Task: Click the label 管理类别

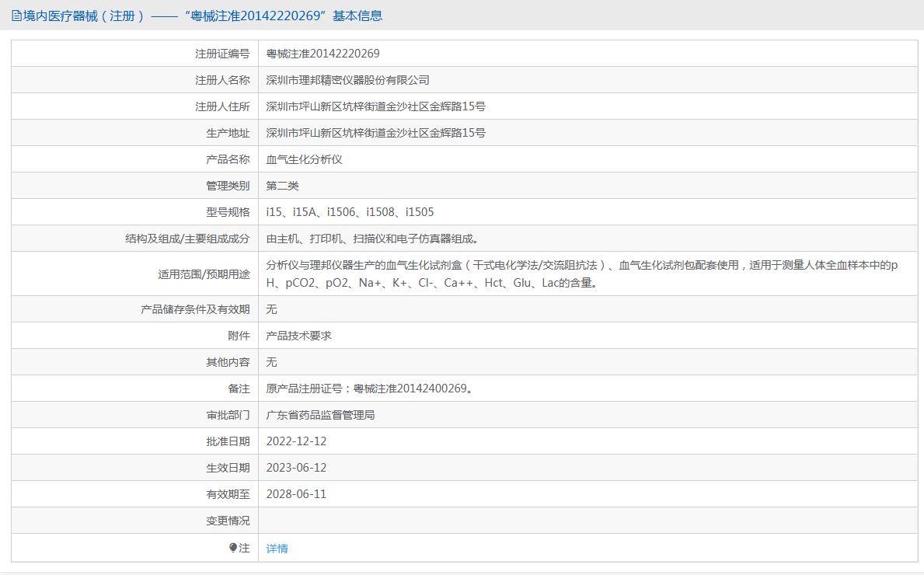Action: coord(228,186)
